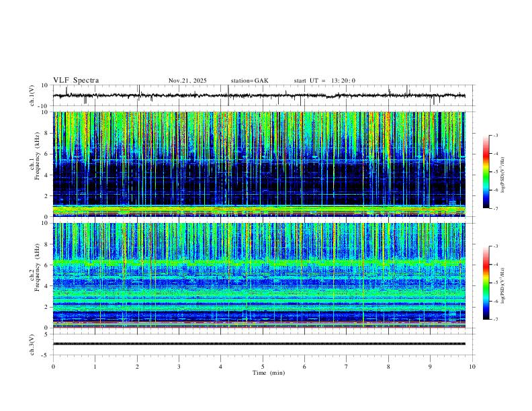Click the ch.2 colorbar "log(PSD)" label

click(503, 285)
